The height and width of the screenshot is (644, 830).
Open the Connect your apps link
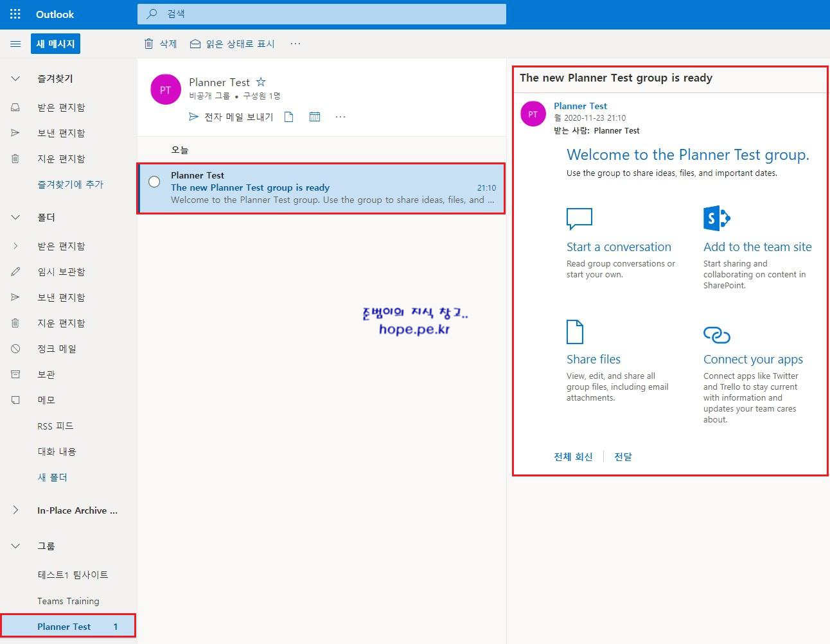click(x=753, y=359)
